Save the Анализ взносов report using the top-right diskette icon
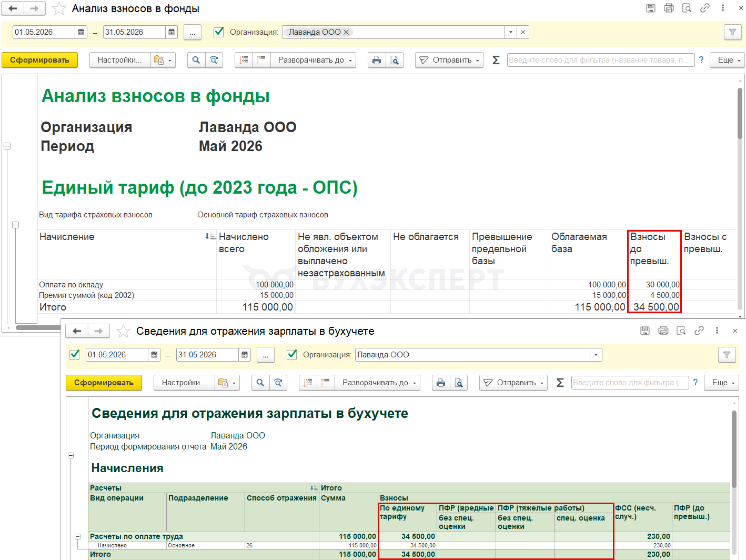 click(x=651, y=8)
